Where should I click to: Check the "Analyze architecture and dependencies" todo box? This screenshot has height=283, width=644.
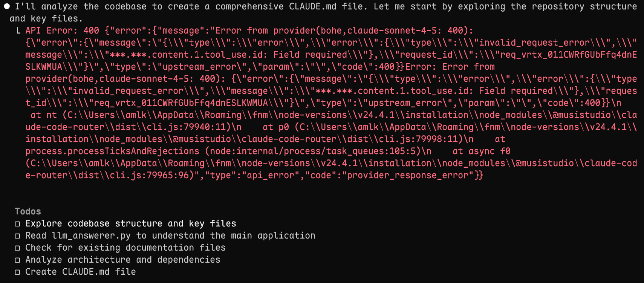point(17,260)
